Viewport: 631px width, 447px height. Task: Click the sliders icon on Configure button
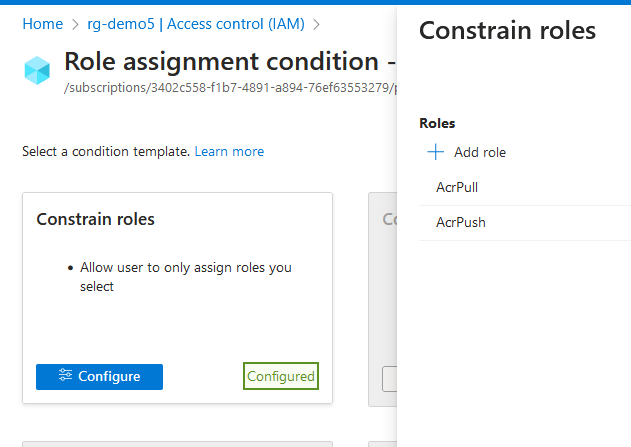tap(65, 375)
